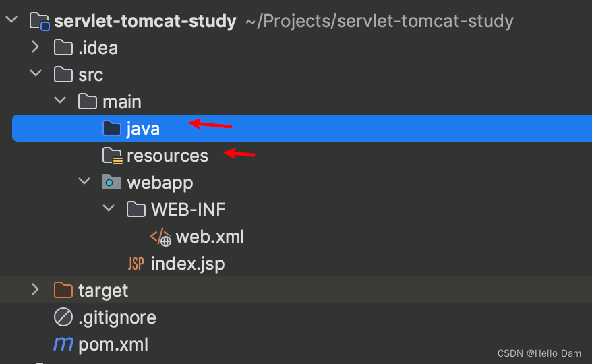Screen dimensions: 592x364
Task: Click the java source root folder icon
Action: click(x=112, y=128)
